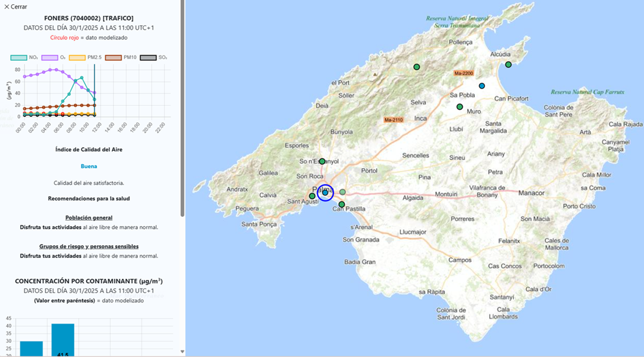This screenshot has width=644, height=357.
Task: Open the green station marker near Sant Agustí
Action: [312, 196]
